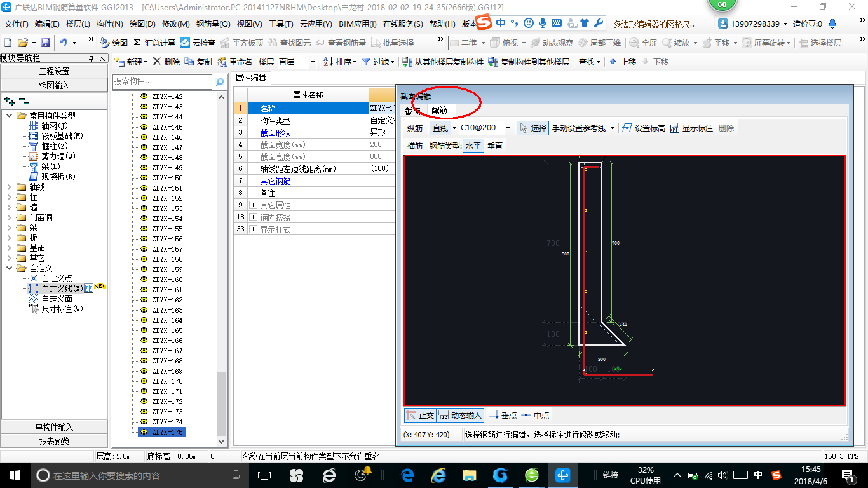
Task: Select 水平 rebar type
Action: 473,146
